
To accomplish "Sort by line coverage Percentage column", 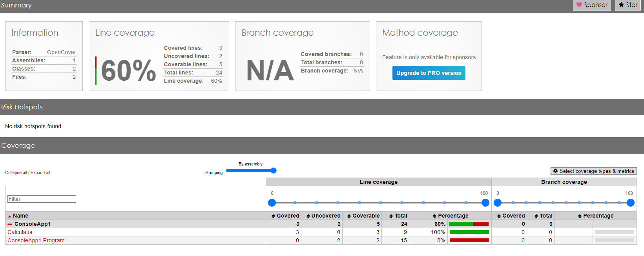I will click(x=450, y=216).
